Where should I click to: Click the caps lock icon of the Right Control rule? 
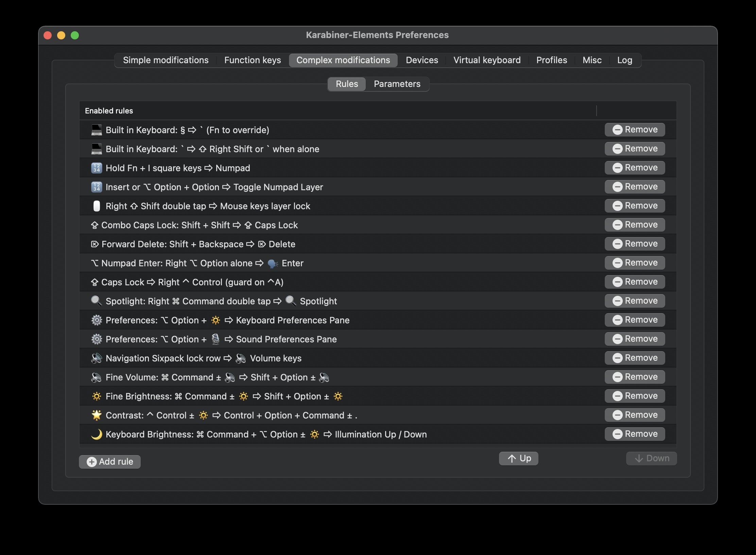coord(94,282)
